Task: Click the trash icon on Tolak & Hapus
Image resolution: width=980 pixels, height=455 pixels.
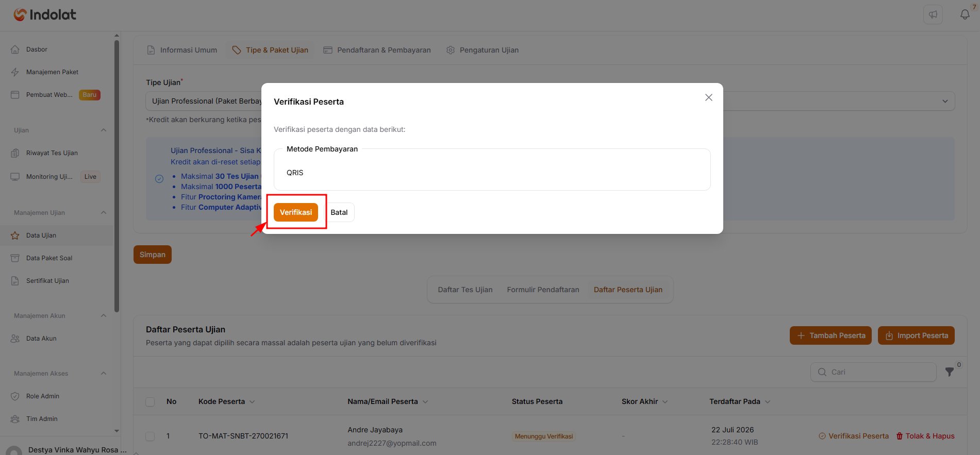Action: pyautogui.click(x=900, y=436)
